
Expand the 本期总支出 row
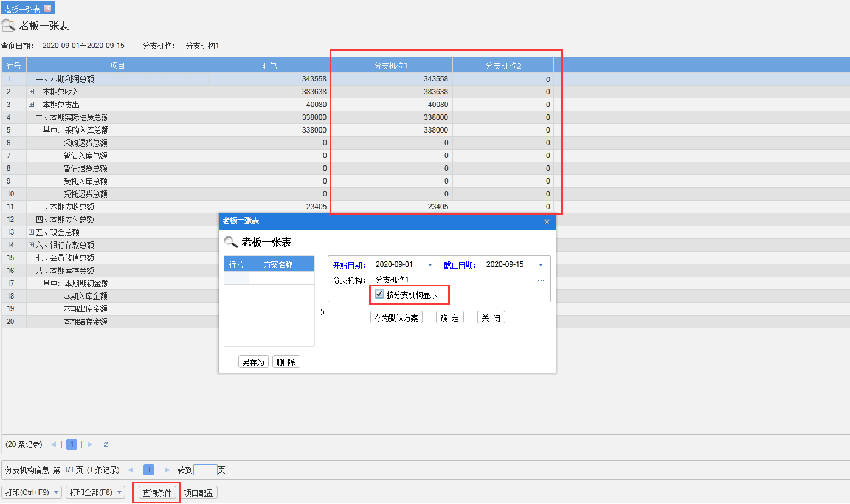[32, 105]
